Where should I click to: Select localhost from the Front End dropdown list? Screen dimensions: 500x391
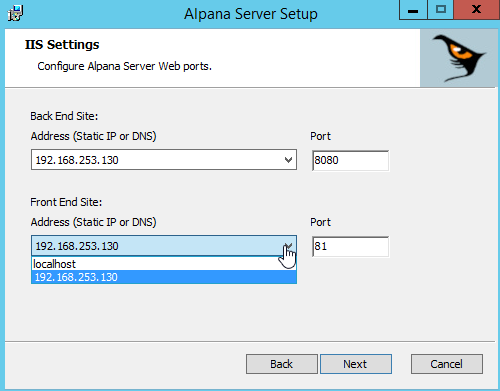point(164,264)
